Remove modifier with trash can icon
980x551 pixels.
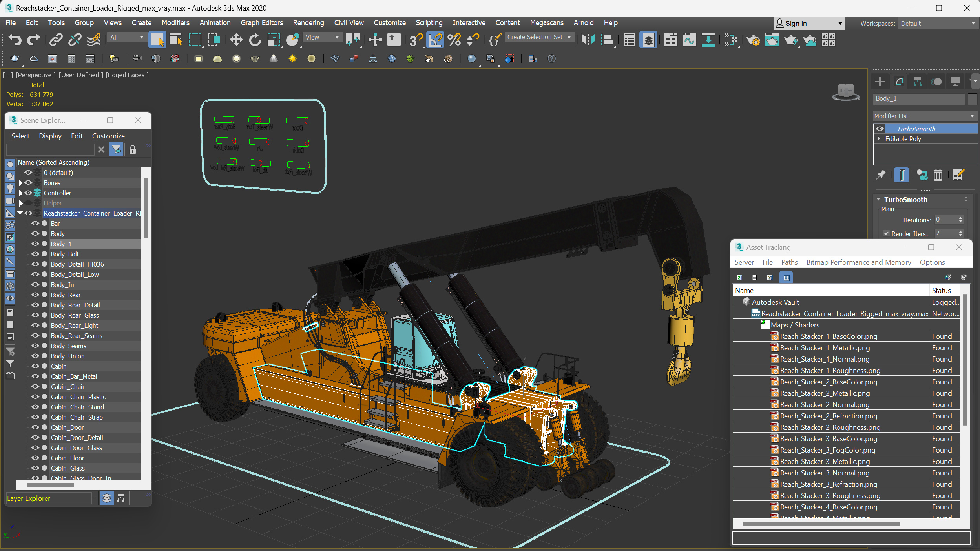point(938,175)
